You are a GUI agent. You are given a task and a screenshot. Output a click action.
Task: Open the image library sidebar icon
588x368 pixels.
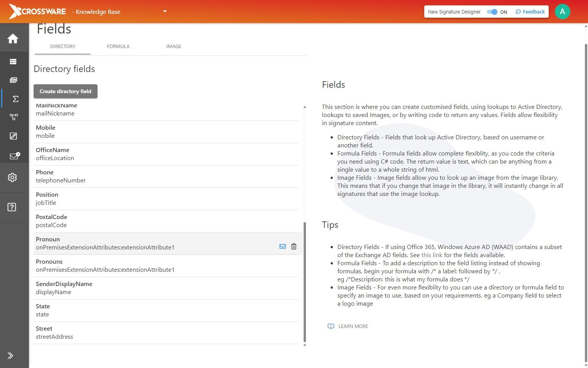(13, 80)
